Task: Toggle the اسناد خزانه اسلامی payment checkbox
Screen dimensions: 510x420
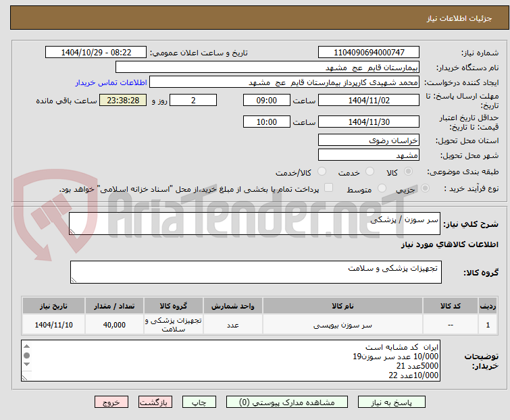Action: tap(329, 188)
